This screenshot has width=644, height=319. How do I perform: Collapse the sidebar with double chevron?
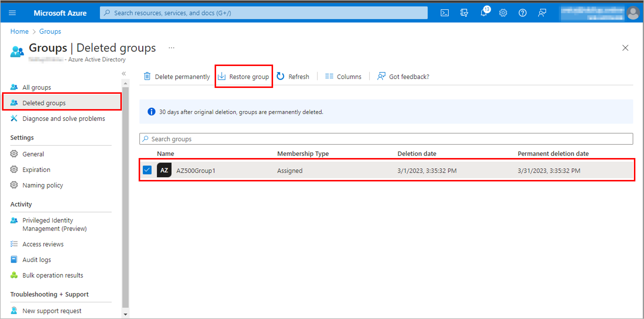124,73
